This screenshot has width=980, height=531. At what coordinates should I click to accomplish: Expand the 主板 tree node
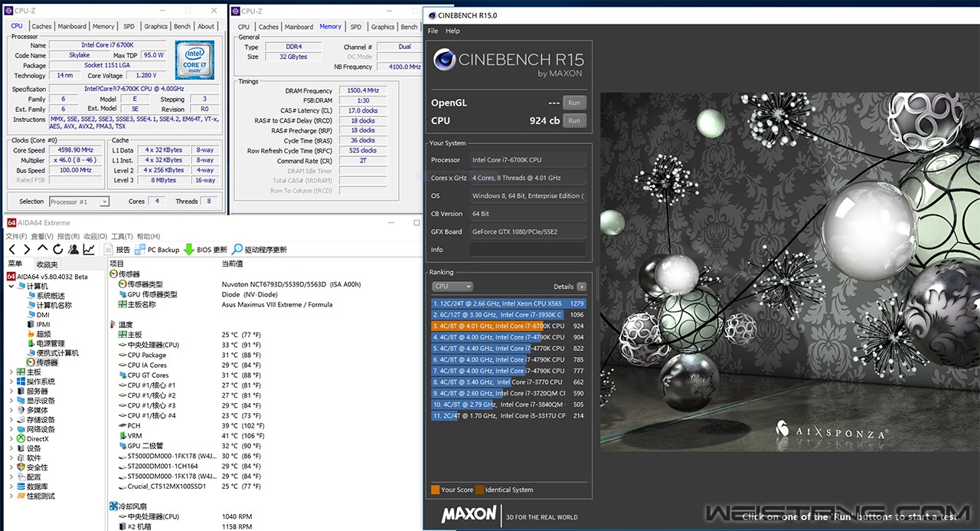(x=11, y=372)
